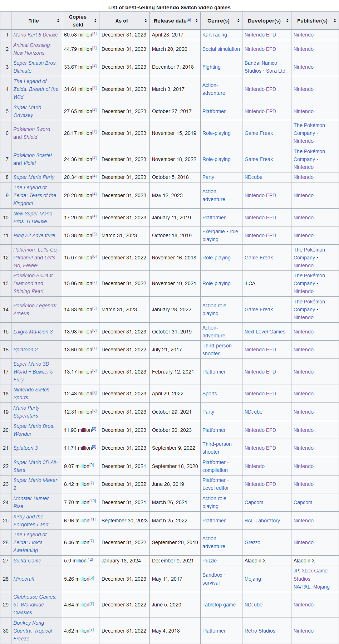Open Pokémon Brilliant Diamond and Shining Pearl
This screenshot has height=644, width=339.
(33, 283)
